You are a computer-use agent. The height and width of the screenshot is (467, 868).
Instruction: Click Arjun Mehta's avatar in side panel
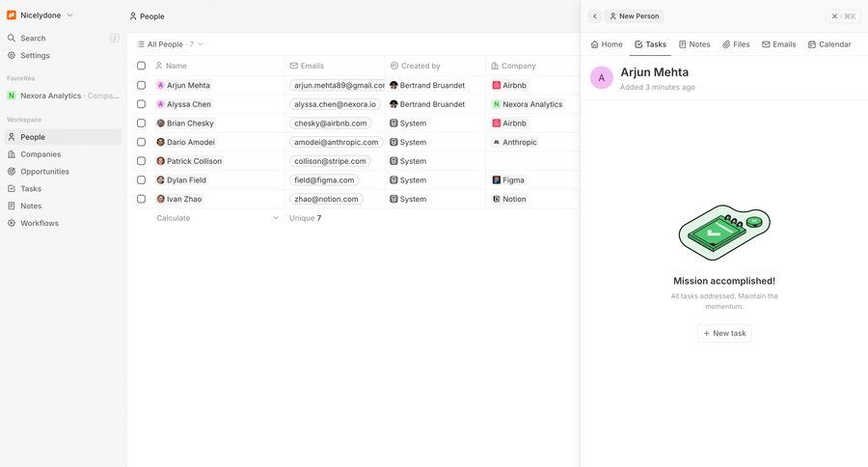tap(602, 77)
